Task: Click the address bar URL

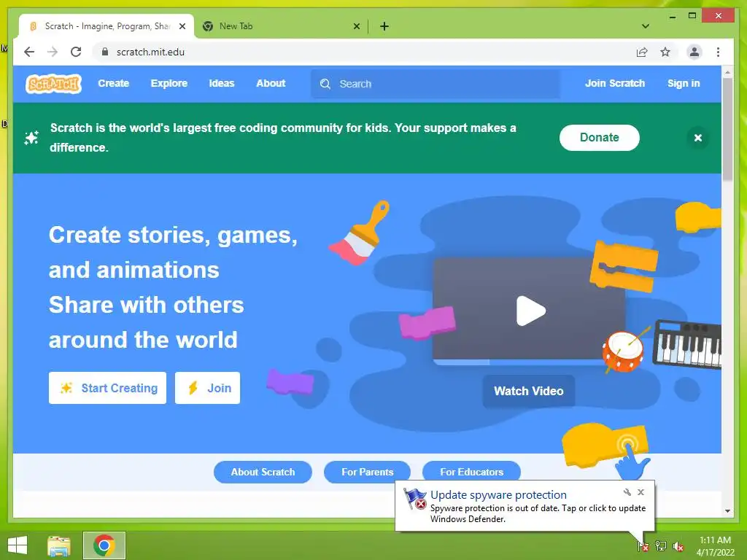Action: tap(150, 52)
